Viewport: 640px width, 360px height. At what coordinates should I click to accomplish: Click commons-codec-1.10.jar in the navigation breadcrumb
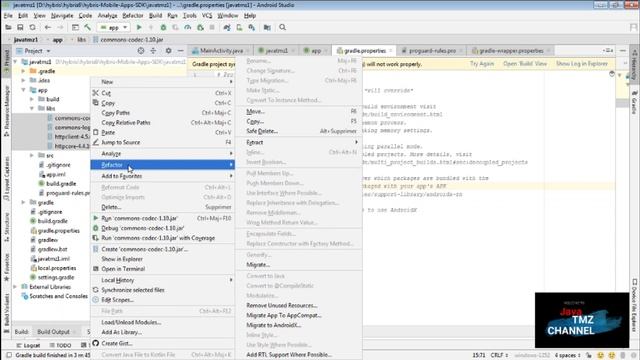tap(128, 40)
